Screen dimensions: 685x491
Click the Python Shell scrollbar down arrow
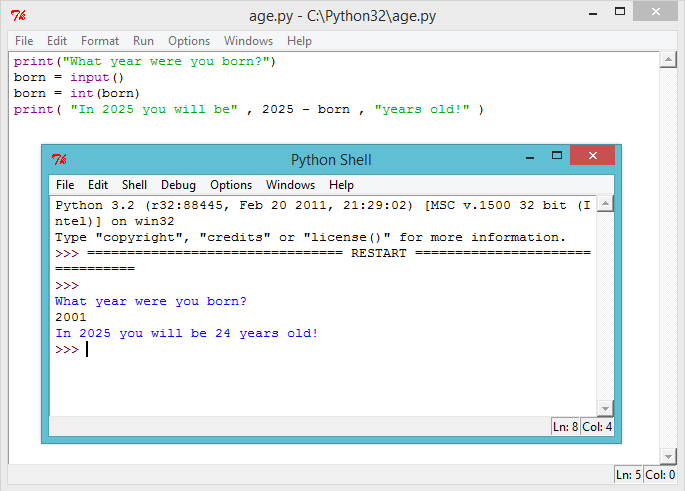coord(603,408)
